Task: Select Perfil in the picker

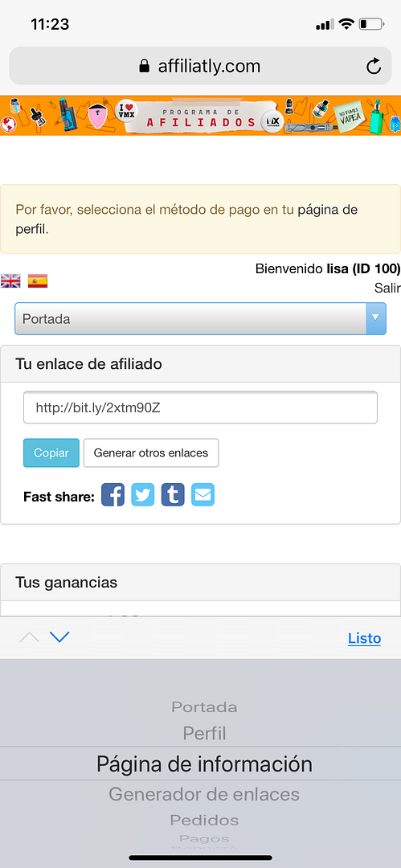Action: point(204,734)
